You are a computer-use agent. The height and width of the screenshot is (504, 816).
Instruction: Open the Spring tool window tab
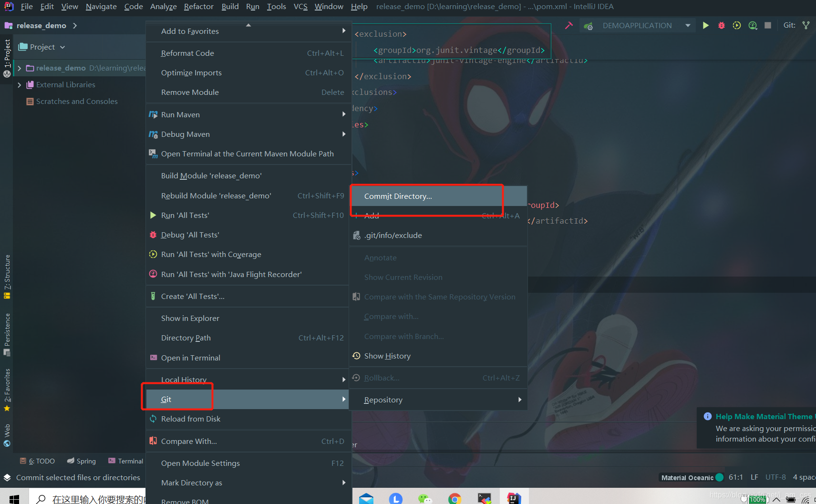click(82, 461)
